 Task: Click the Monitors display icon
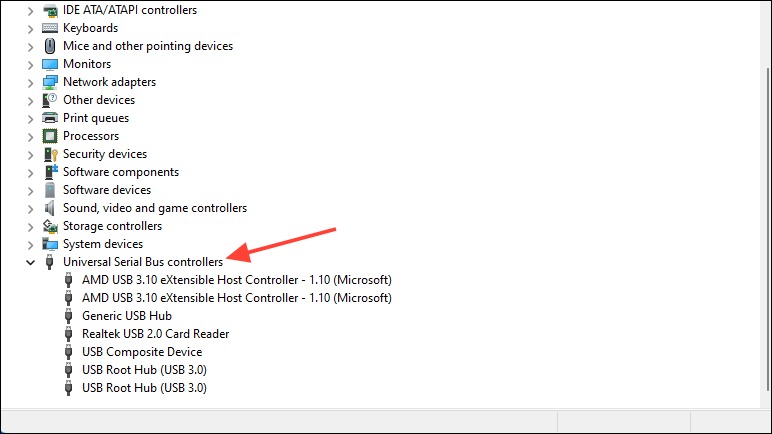point(50,64)
